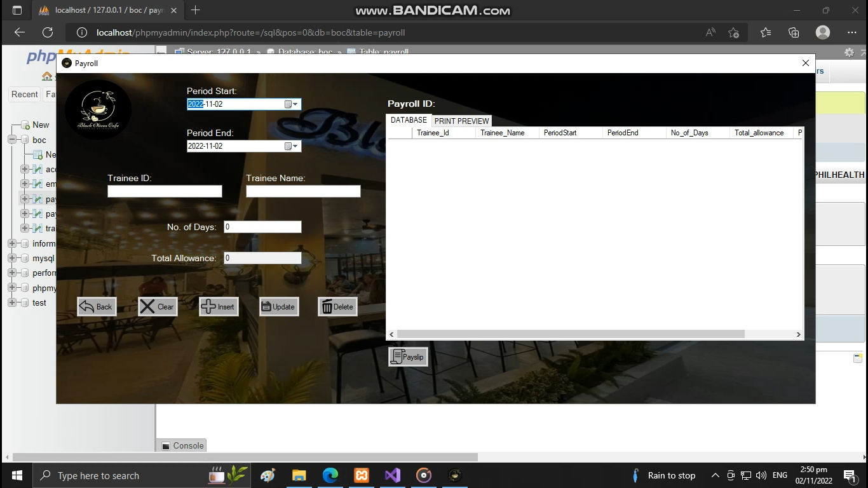Viewport: 868px width, 488px height.
Task: Open the Payslip report button
Action: [x=408, y=357]
